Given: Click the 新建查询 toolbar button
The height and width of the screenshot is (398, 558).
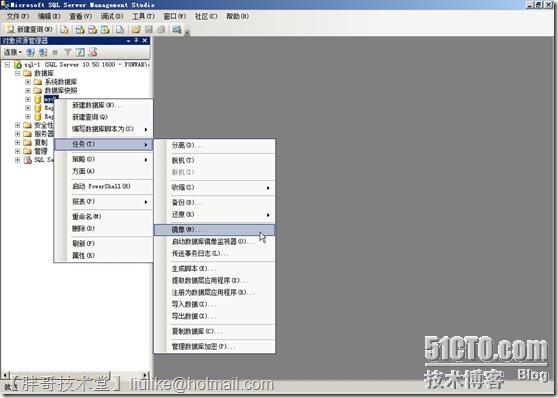Looking at the screenshot, I should pos(29,29).
